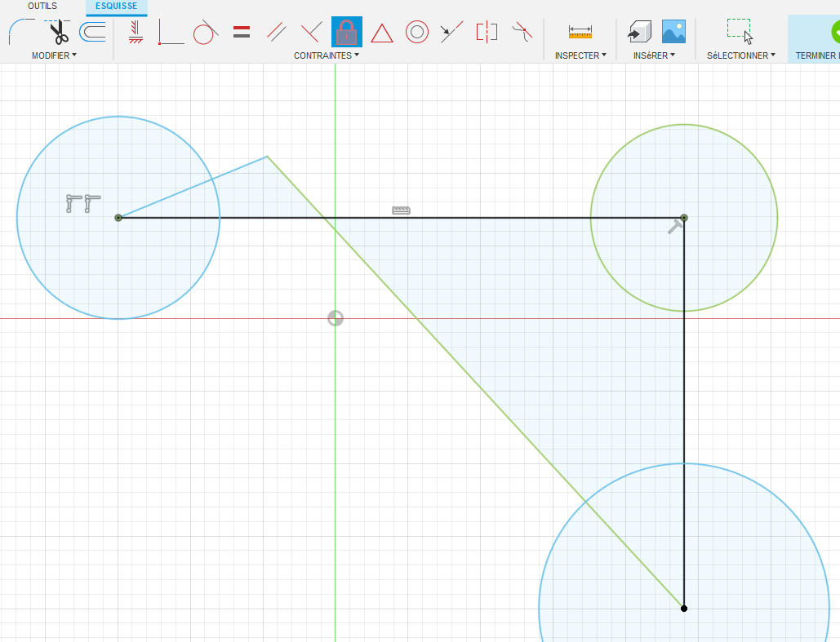Pick the Tangent constraint icon
The image size is (840, 642).
(205, 32)
